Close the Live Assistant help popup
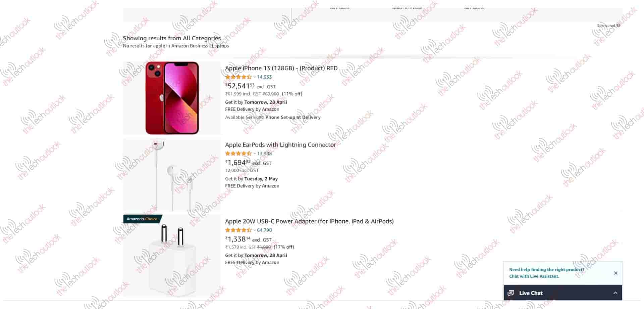The width and height of the screenshot is (644, 309). [615, 273]
